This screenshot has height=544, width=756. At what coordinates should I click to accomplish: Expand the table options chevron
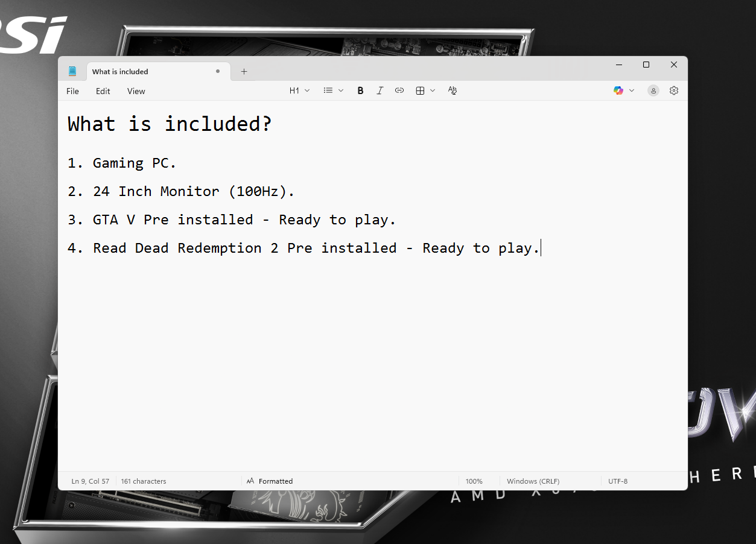[x=433, y=90]
